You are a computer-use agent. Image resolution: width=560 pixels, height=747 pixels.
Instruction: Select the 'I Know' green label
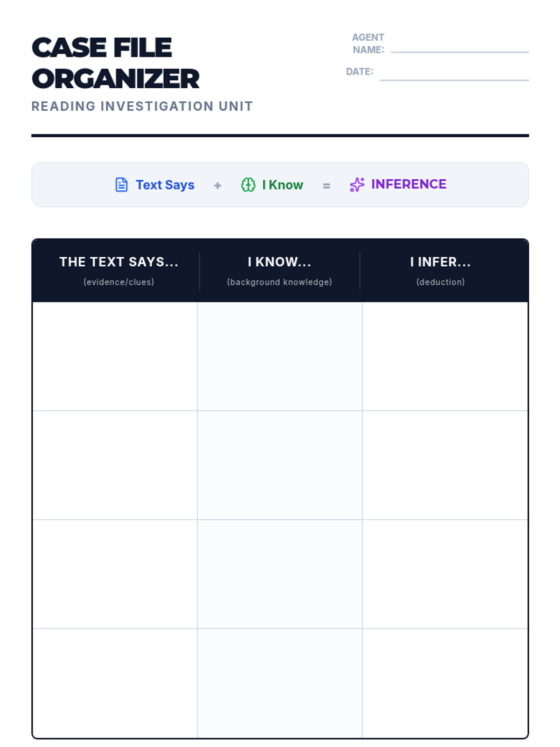[x=282, y=185]
